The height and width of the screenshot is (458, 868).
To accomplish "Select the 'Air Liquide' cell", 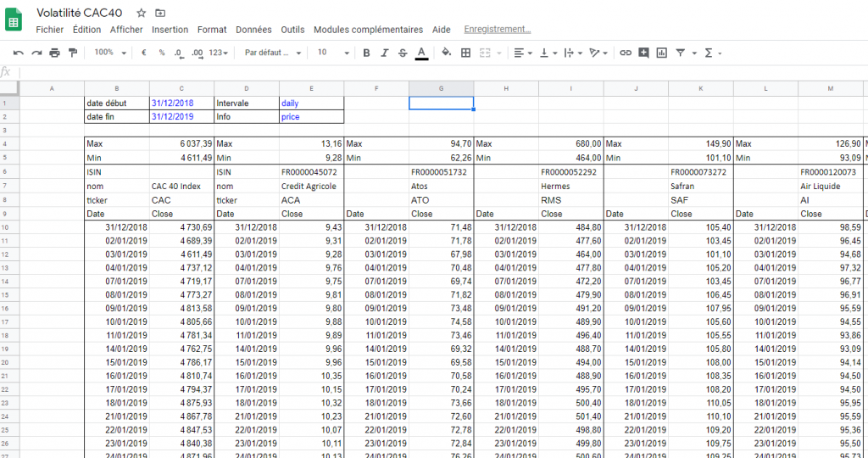I will click(831, 186).
